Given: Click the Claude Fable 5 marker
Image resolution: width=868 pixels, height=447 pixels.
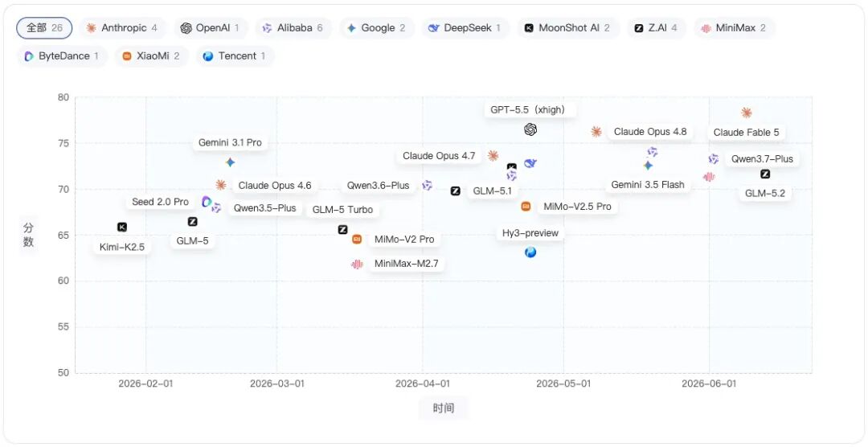Looking at the screenshot, I should (x=746, y=113).
